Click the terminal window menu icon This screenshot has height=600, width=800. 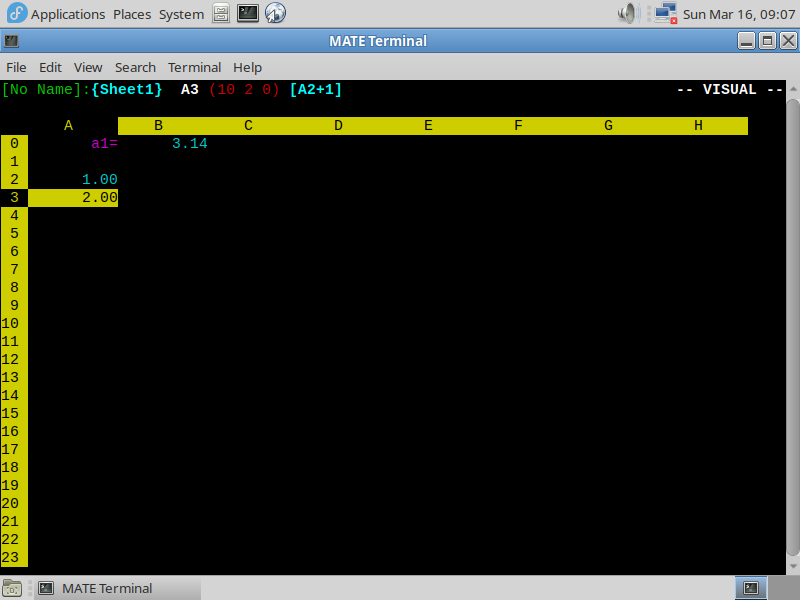pos(11,41)
